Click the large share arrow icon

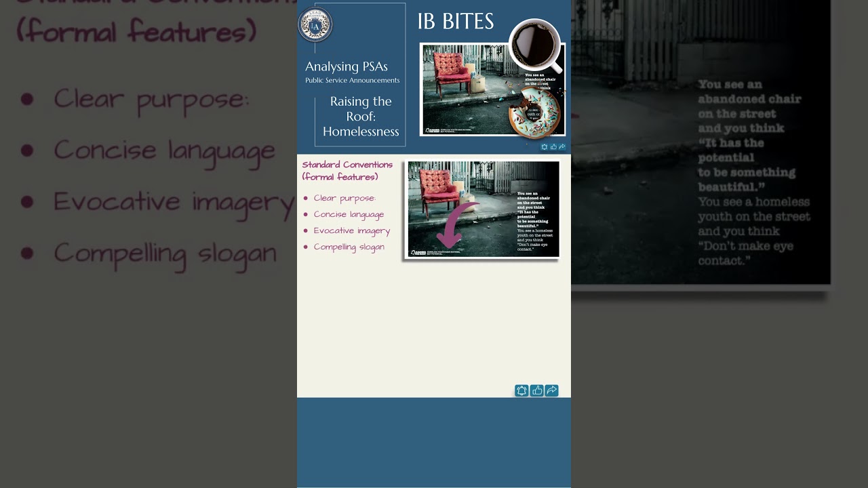551,390
